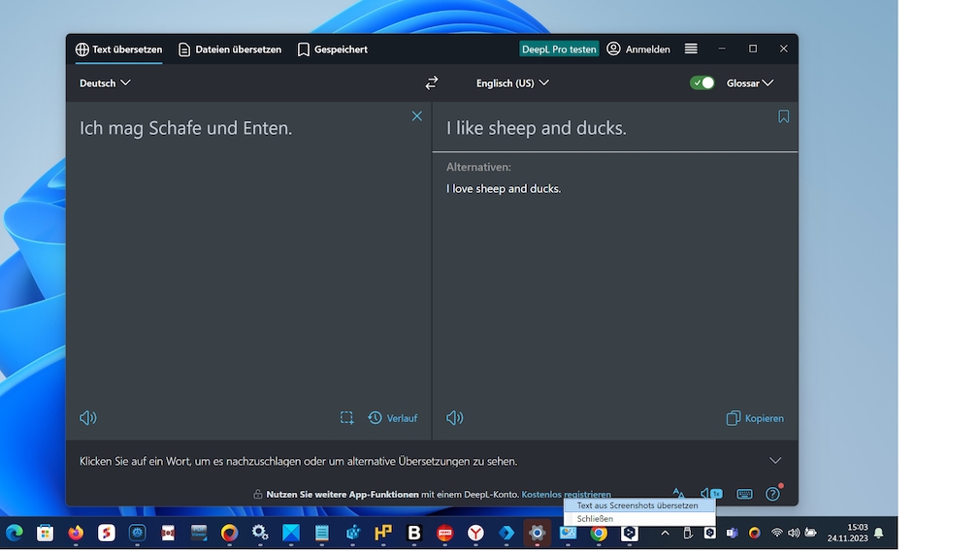Clear the German source text

(x=417, y=116)
